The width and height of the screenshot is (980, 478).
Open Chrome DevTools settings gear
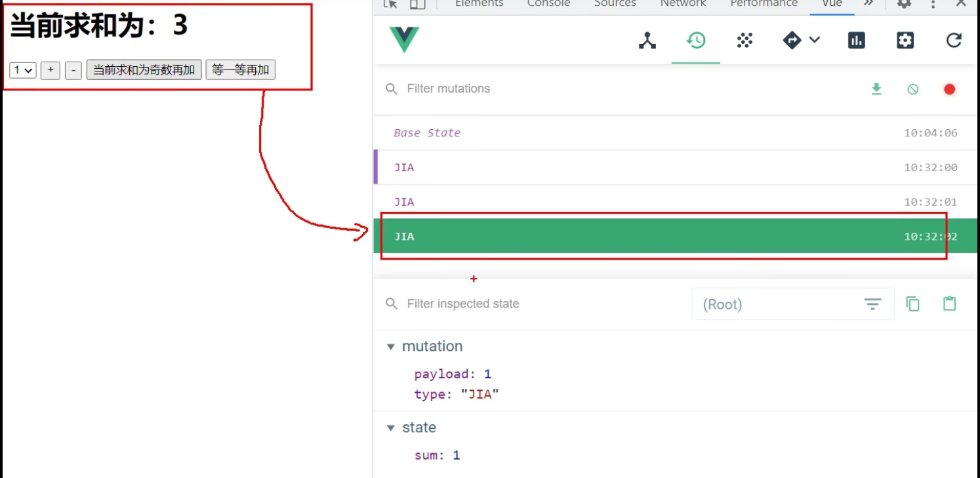tap(905, 4)
